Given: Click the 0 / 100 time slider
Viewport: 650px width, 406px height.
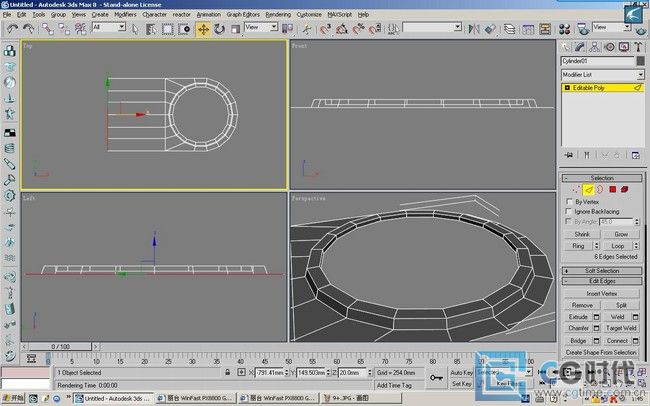Looking at the screenshot, I should coord(61,346).
